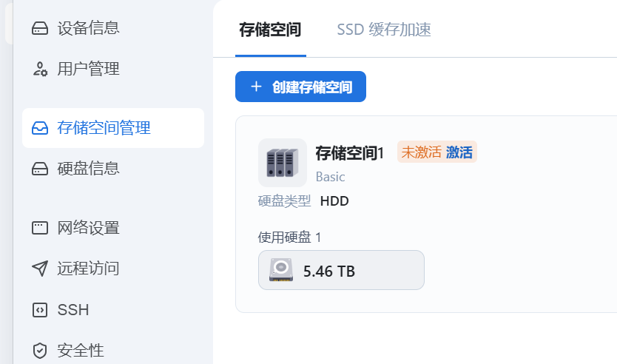617x364 pixels.
Task: Click the 远程访问 paper plane icon
Action: 40,269
